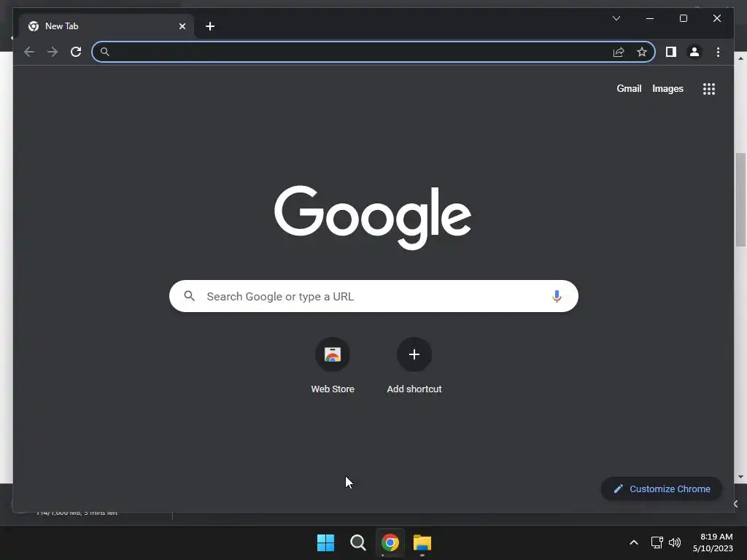Close the New Tab tab
This screenshot has width=747, height=560.
pyautogui.click(x=182, y=26)
